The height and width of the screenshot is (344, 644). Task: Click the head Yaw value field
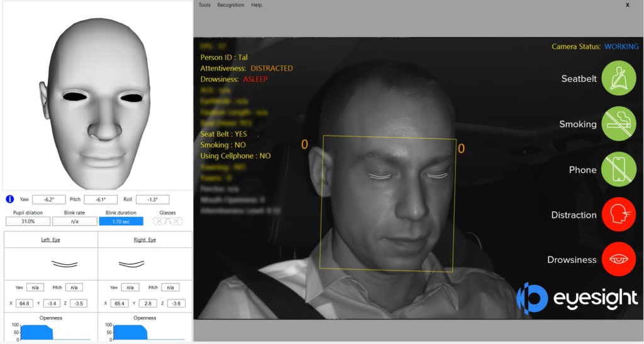pyautogui.click(x=49, y=199)
